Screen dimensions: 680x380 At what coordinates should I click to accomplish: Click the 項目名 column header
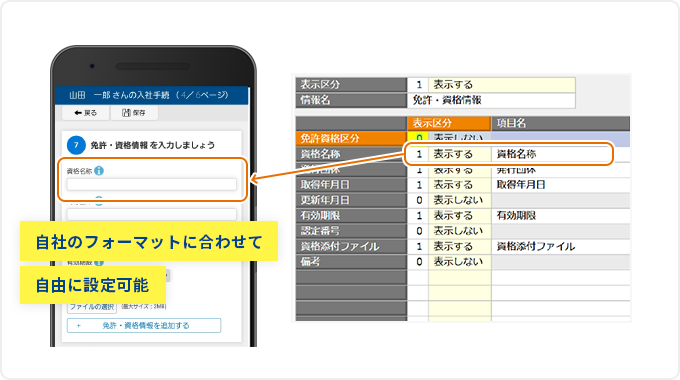point(560,123)
